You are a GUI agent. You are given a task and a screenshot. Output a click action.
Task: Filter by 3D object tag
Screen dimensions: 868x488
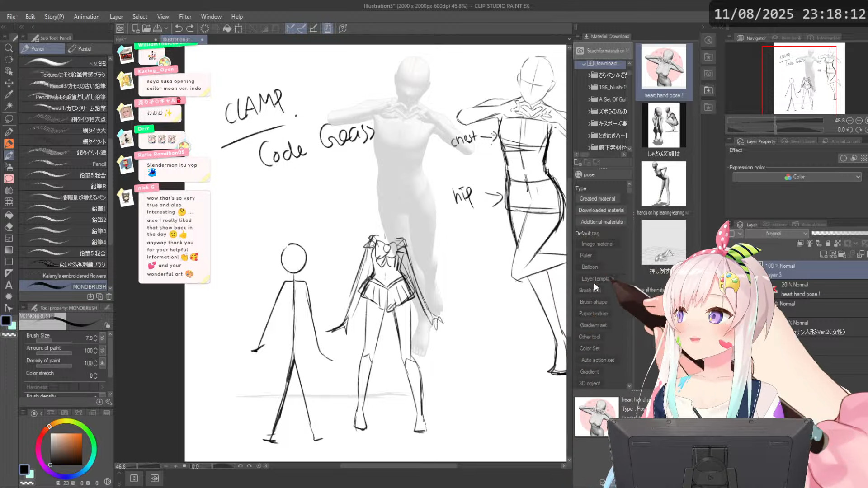tap(590, 384)
